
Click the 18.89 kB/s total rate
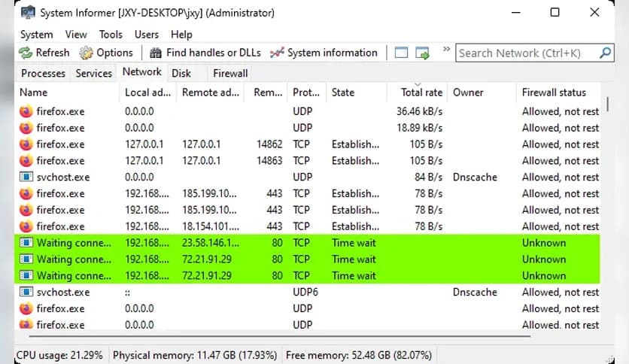[419, 128]
